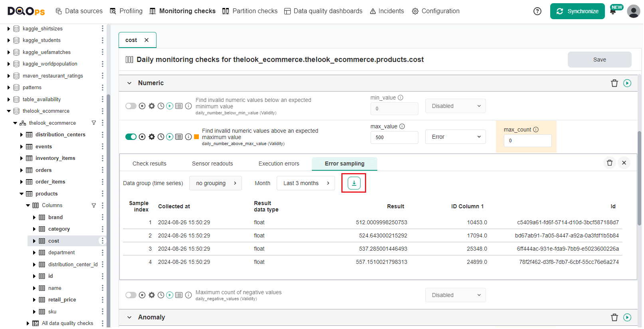Screen dimensions: 644x329
Task: Delete data in the Anomaly category
Action: pyautogui.click(x=614, y=317)
